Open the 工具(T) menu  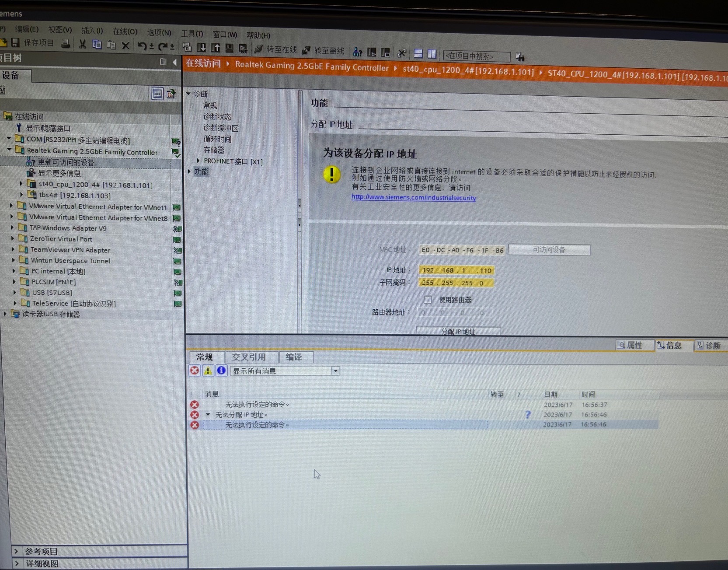[192, 33]
